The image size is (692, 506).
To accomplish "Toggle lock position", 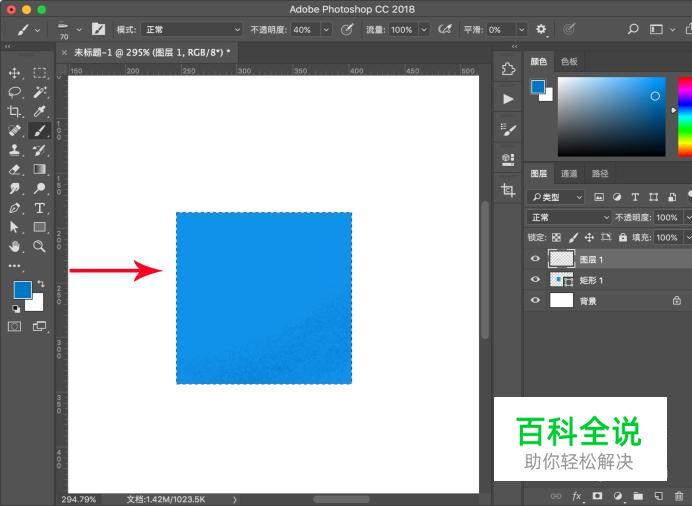I will [589, 237].
